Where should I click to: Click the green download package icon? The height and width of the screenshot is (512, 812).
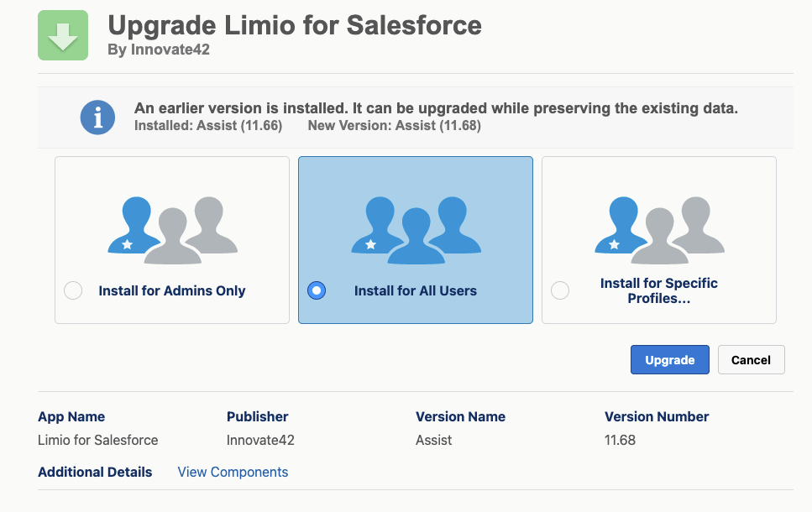[x=63, y=35]
